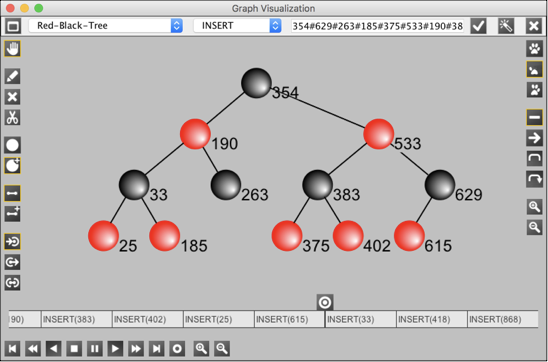The image size is (548, 362).
Task: Click the X clear button in top bar
Action: [534, 26]
